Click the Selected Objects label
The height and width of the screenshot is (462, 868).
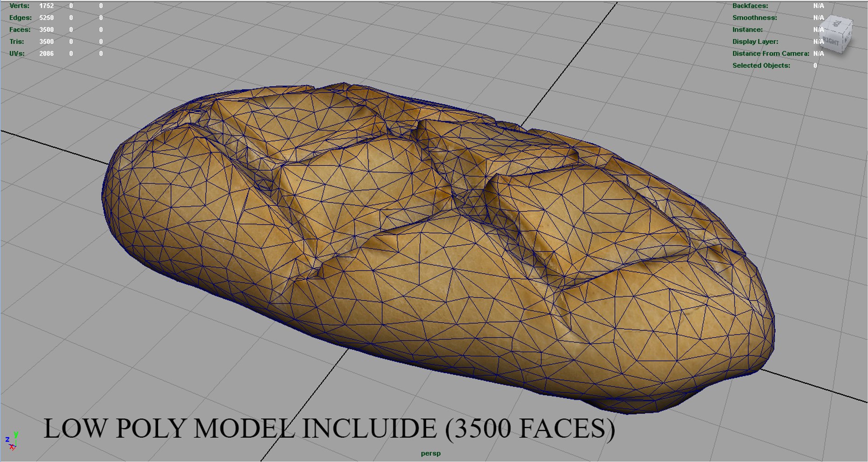coord(761,65)
